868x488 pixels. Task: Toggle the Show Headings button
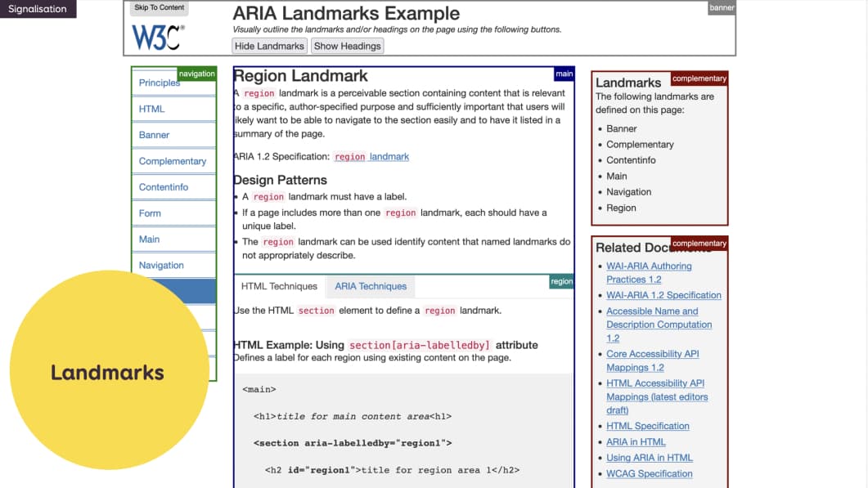tap(348, 46)
